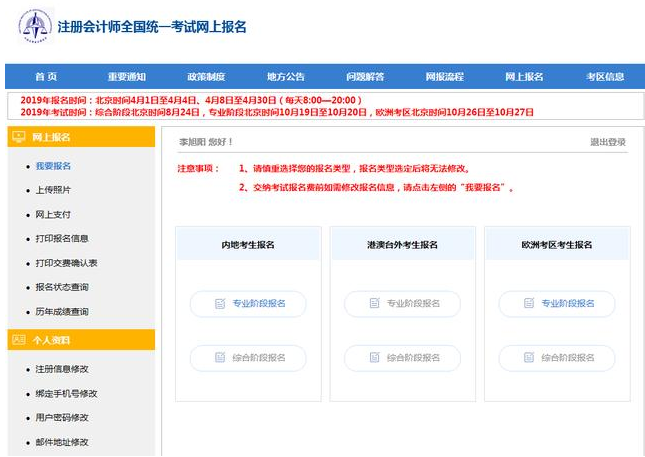Check 报名状态查询 in the sidebar

pos(62,287)
